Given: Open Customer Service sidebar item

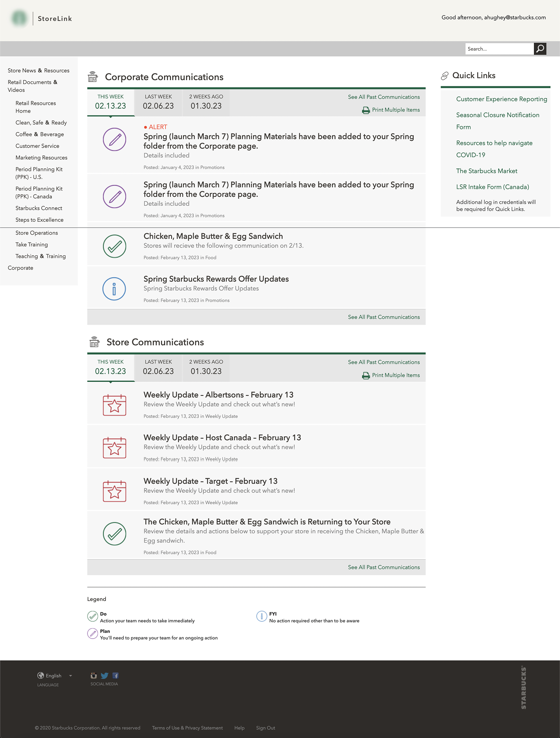Looking at the screenshot, I should [x=37, y=146].
